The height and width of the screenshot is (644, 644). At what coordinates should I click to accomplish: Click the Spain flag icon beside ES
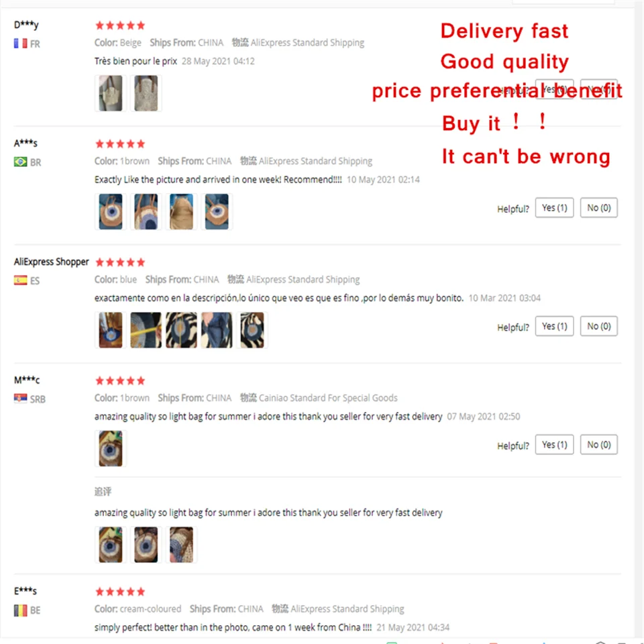(21, 280)
